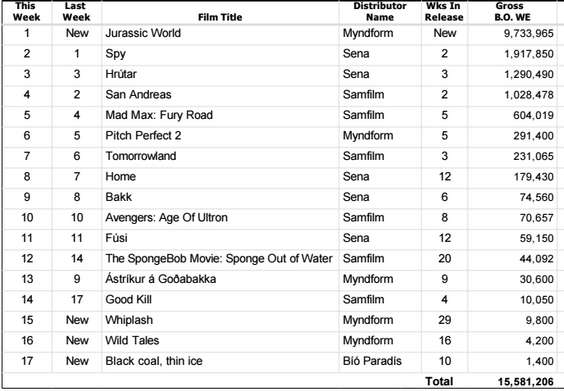Click the SpongeBob Movie title cell

coord(219,259)
